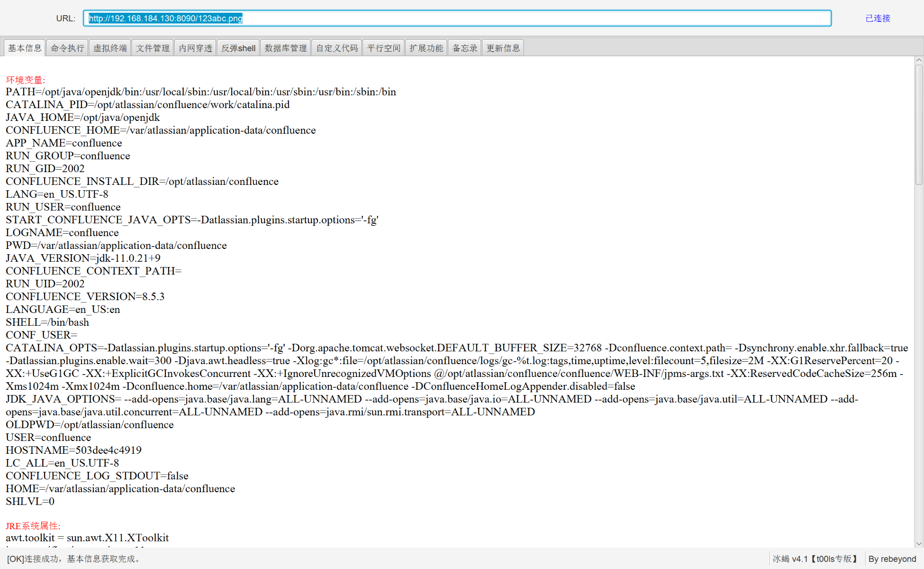Click the PATH environment variable line
This screenshot has width=924, height=569.
pos(201,92)
